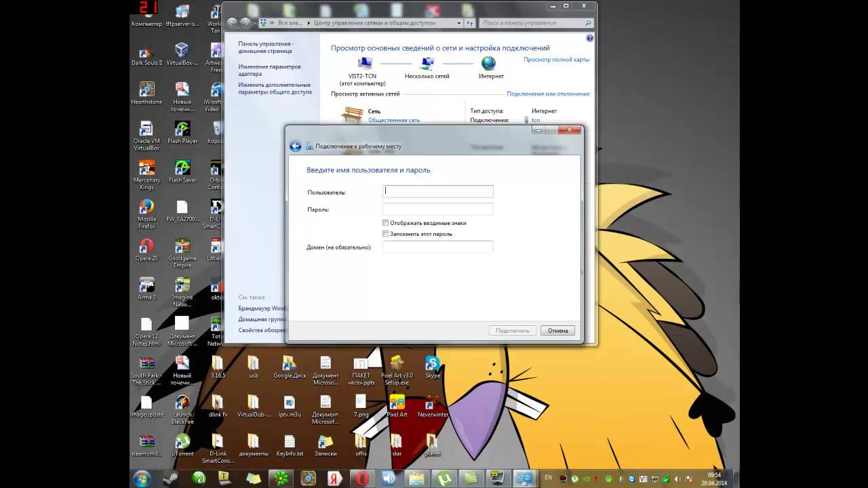This screenshot has height=488, width=868.
Task: Open Изменить дополнительные параметры общего доступа
Action: [275, 88]
